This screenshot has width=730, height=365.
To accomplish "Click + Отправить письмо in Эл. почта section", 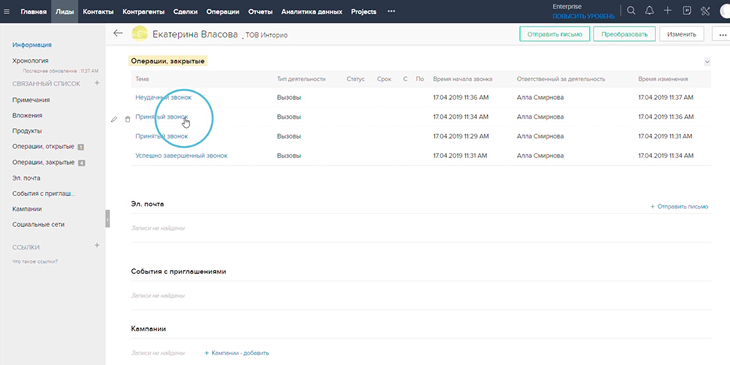I will click(679, 206).
